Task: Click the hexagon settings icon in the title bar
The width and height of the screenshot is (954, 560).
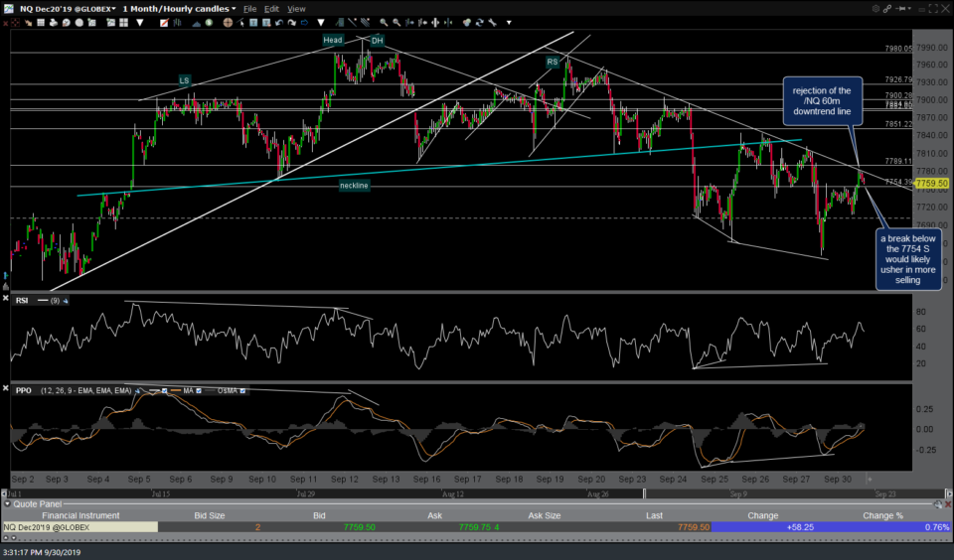Action: pyautogui.click(x=876, y=9)
